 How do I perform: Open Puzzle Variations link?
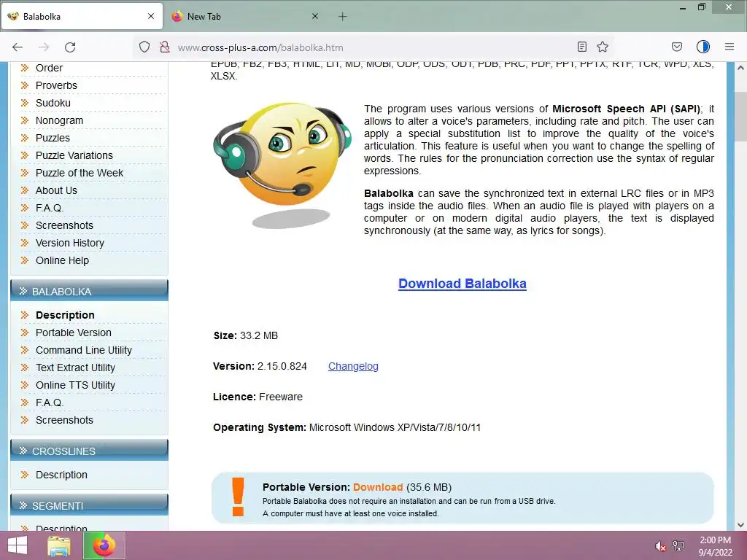[74, 156]
